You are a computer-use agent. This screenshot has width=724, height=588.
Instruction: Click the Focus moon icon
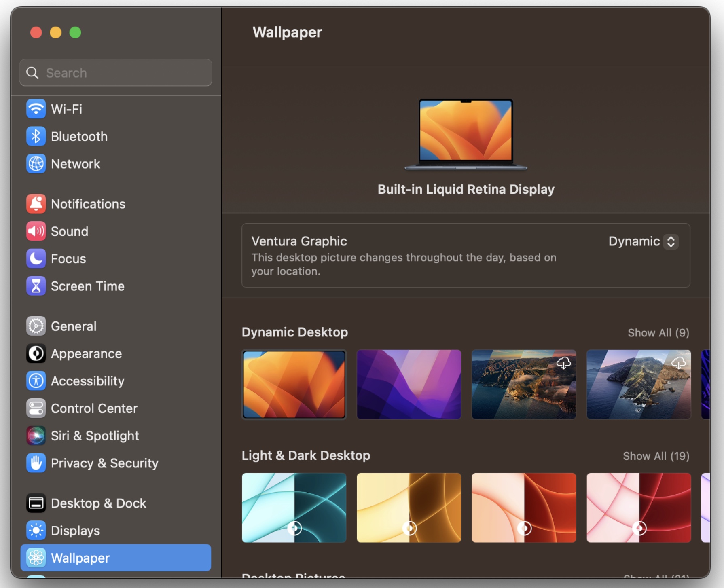pyautogui.click(x=36, y=259)
